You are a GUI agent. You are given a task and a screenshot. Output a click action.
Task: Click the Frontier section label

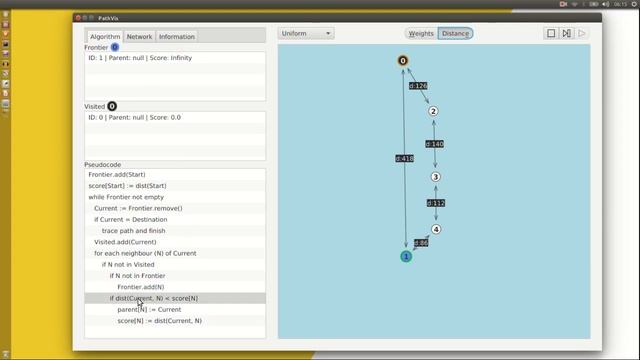tap(96, 47)
